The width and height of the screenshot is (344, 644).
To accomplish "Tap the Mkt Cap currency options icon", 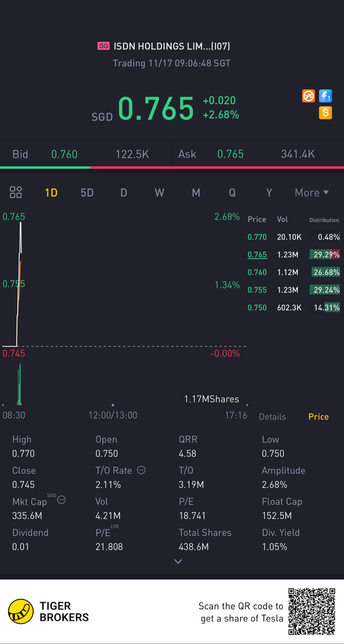I will coord(61,500).
